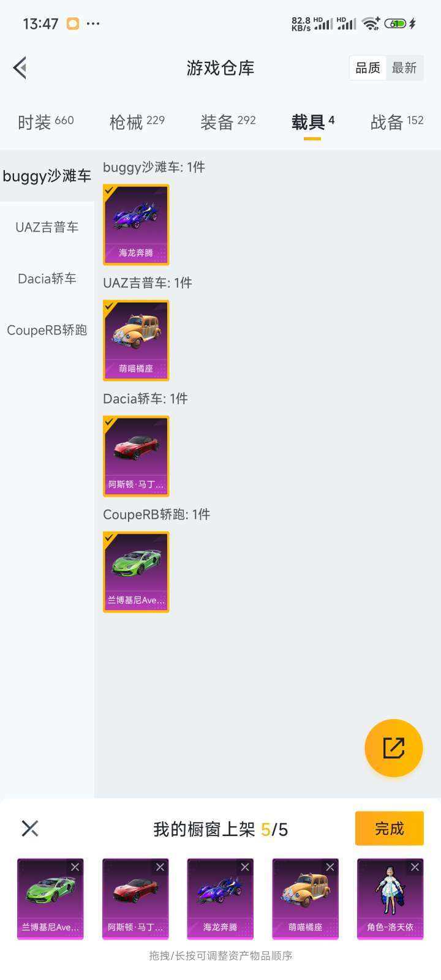Select CoupeRB轿跑 category in the sidebar
The image size is (441, 980).
click(47, 330)
